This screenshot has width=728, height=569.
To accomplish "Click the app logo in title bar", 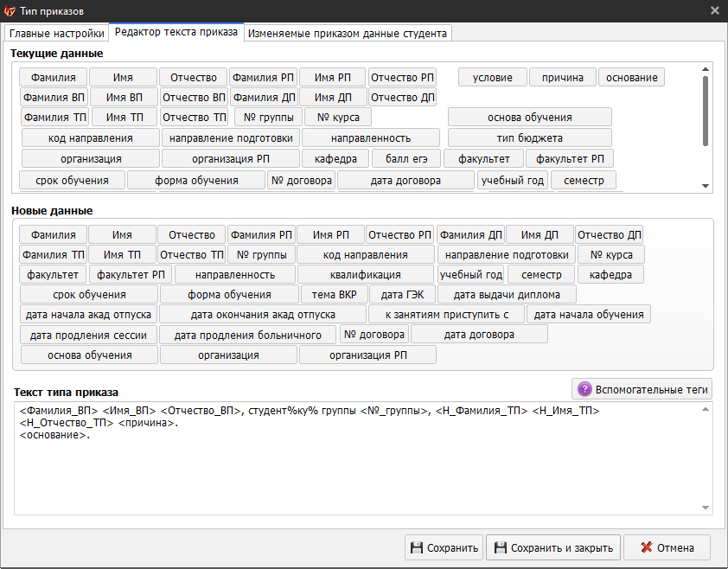I will click(10, 10).
